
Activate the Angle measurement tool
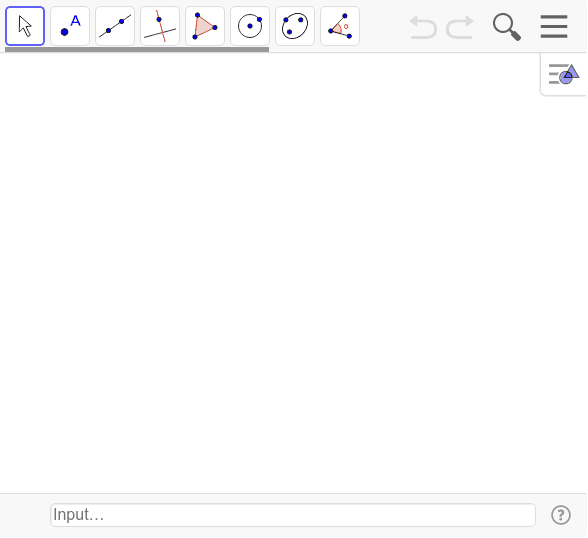[340, 26]
